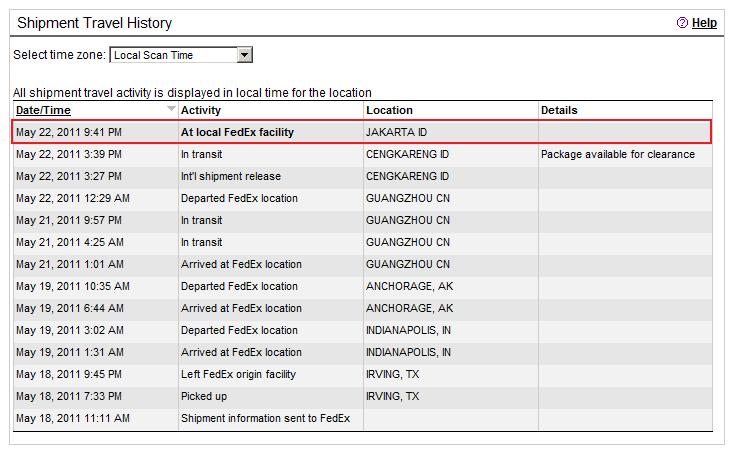
Task: Sort by the Date/Time column header
Action: (43, 110)
